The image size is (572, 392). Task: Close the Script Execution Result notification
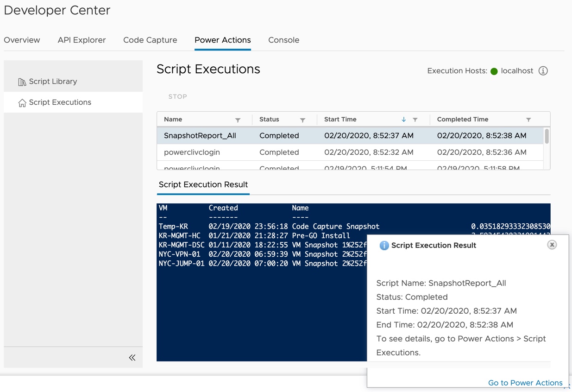[552, 245]
